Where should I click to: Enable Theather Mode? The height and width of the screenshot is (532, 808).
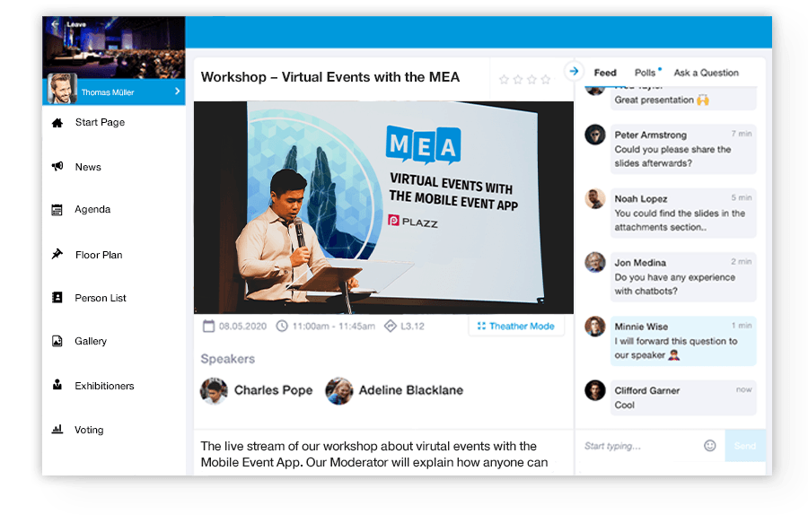(x=516, y=326)
